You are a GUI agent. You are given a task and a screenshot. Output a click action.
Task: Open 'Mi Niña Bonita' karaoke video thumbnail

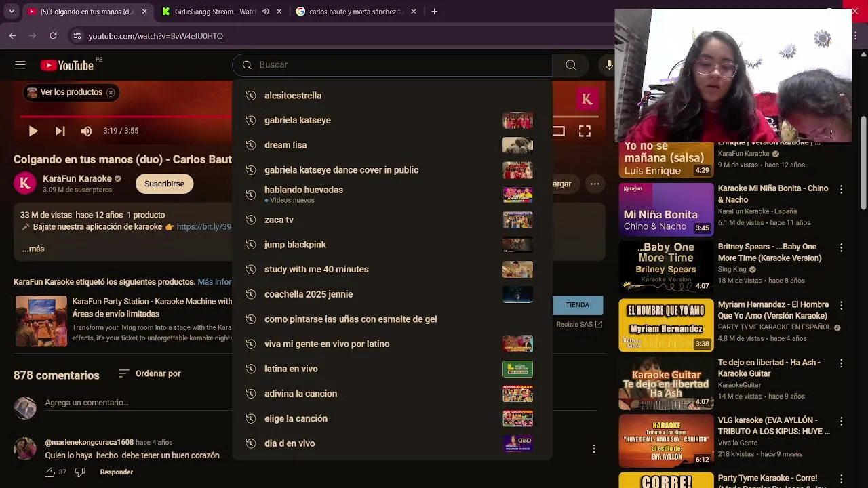(666, 209)
